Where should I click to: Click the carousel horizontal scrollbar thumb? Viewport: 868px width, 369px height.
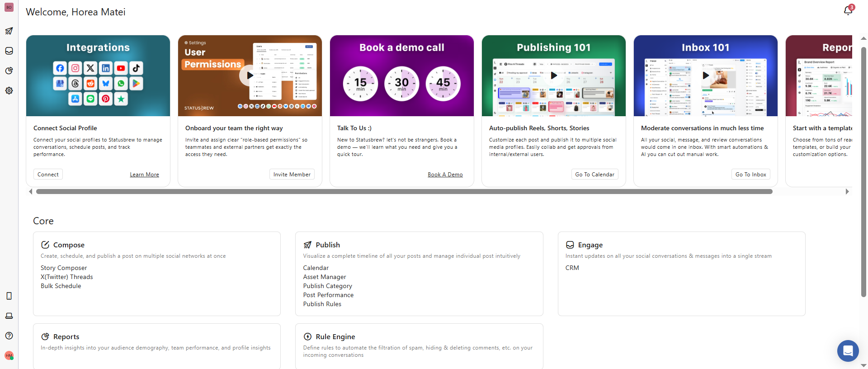404,192
